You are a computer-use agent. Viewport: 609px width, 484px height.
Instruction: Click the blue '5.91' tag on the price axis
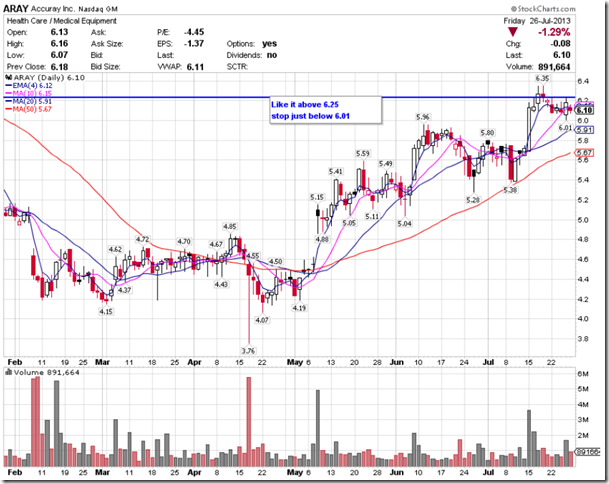585,130
